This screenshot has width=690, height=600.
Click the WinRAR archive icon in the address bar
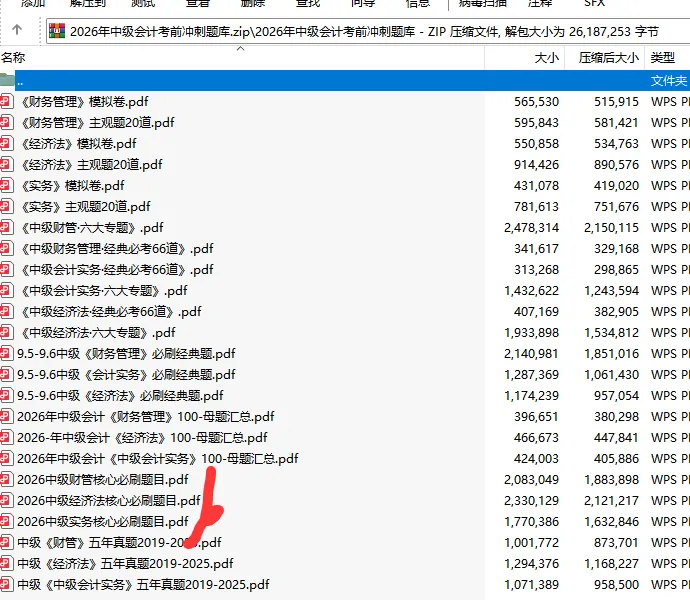tap(57, 31)
